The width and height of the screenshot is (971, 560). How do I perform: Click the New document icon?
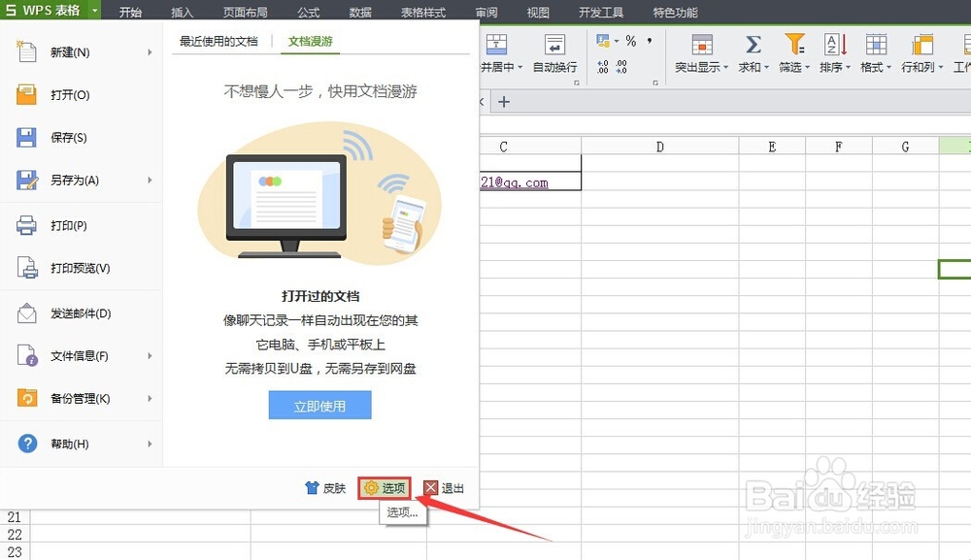[x=26, y=52]
